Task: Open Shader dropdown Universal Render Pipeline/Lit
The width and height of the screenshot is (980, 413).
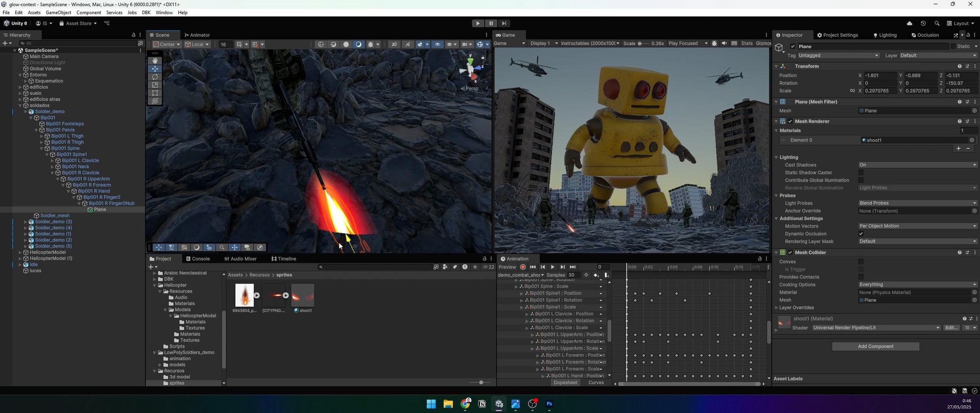Action: (876, 328)
